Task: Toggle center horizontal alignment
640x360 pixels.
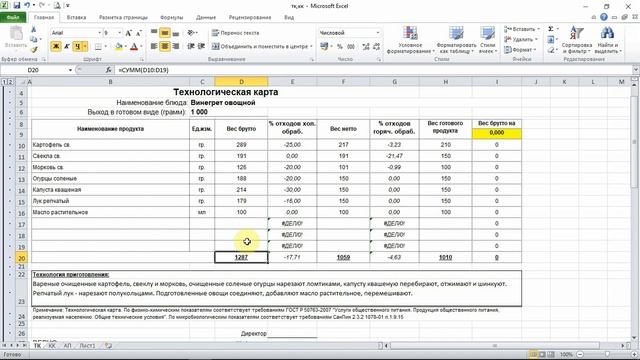Action: pos(164,47)
